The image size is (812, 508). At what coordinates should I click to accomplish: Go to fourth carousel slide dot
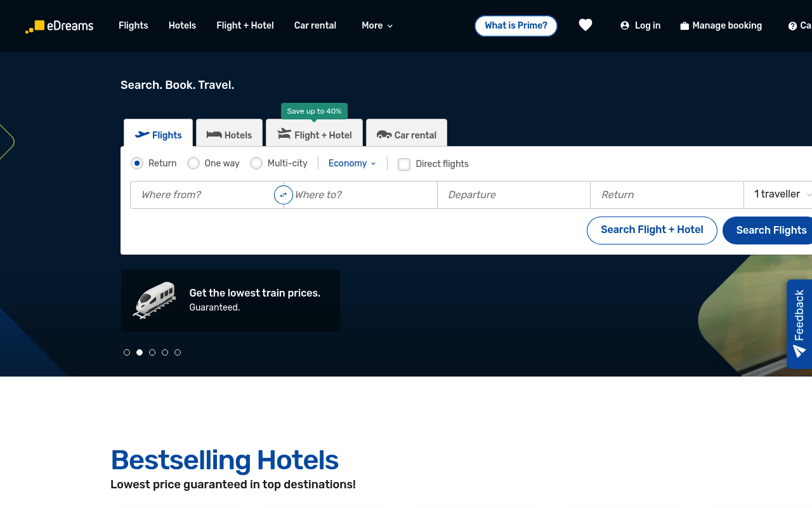click(x=165, y=352)
